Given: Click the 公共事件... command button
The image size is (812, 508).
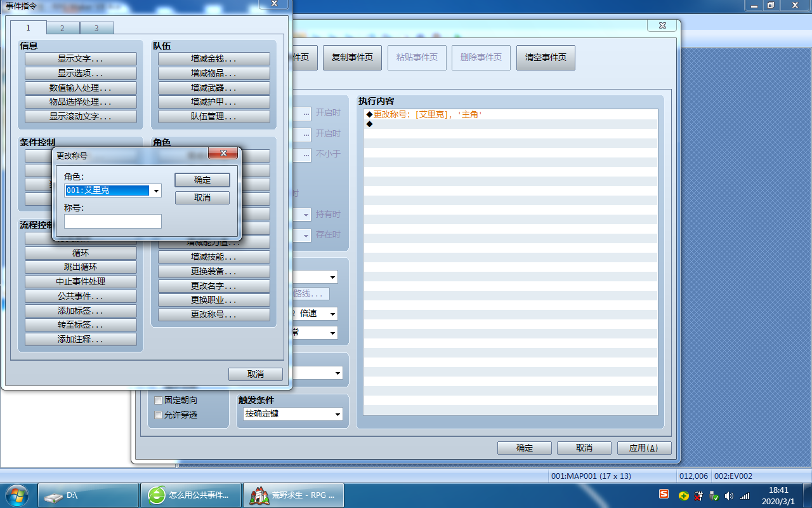Looking at the screenshot, I should coord(81,297).
